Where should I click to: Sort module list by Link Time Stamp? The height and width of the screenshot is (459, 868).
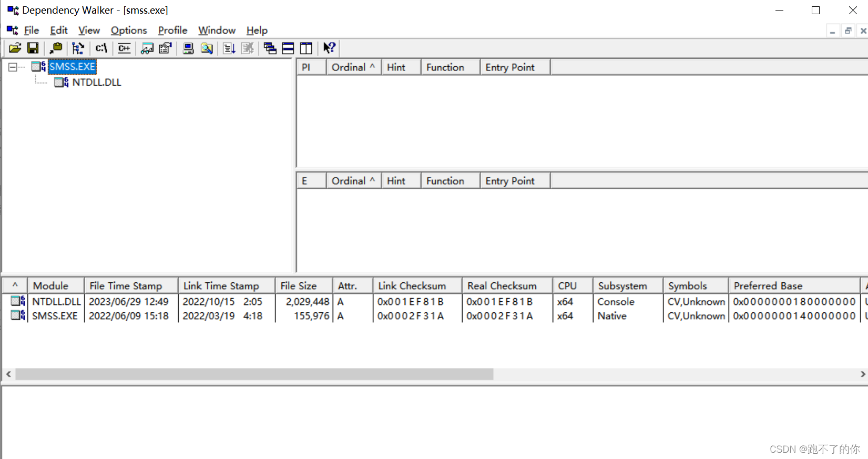click(226, 285)
